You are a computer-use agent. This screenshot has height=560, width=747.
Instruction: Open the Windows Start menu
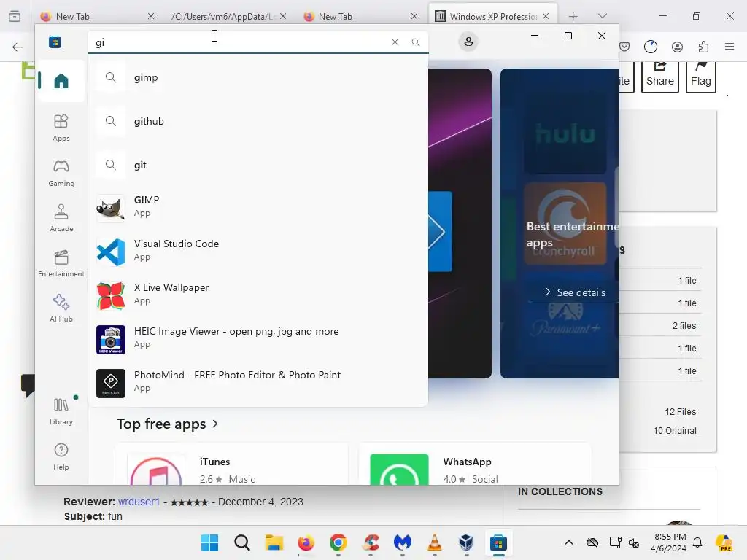coord(209,542)
